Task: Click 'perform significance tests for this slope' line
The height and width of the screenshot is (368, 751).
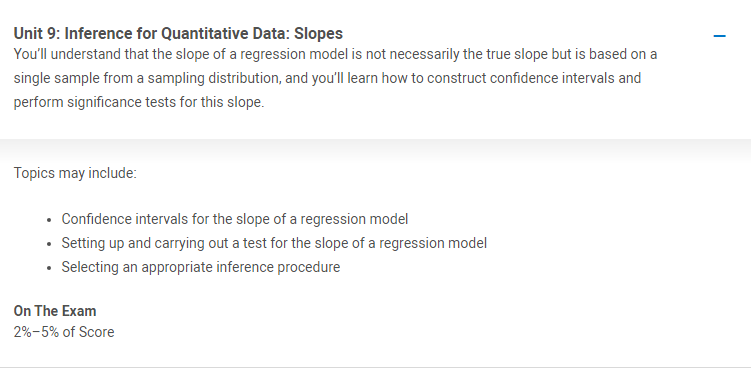Action: (138, 102)
